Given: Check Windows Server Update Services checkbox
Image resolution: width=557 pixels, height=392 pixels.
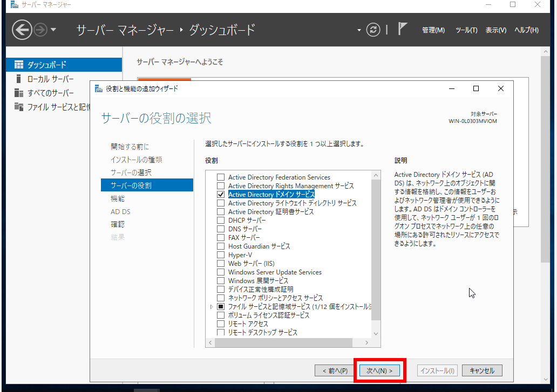Looking at the screenshot, I should pyautogui.click(x=221, y=272).
